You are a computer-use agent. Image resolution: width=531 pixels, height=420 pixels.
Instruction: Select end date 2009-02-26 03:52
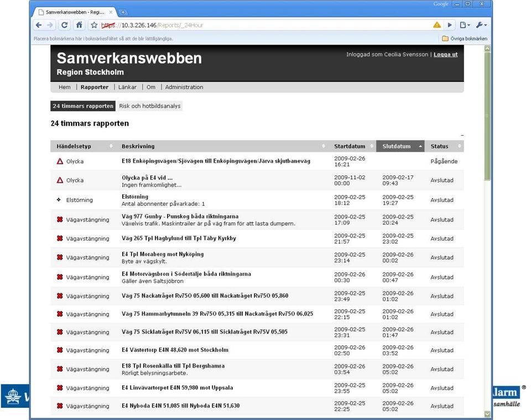(398, 350)
